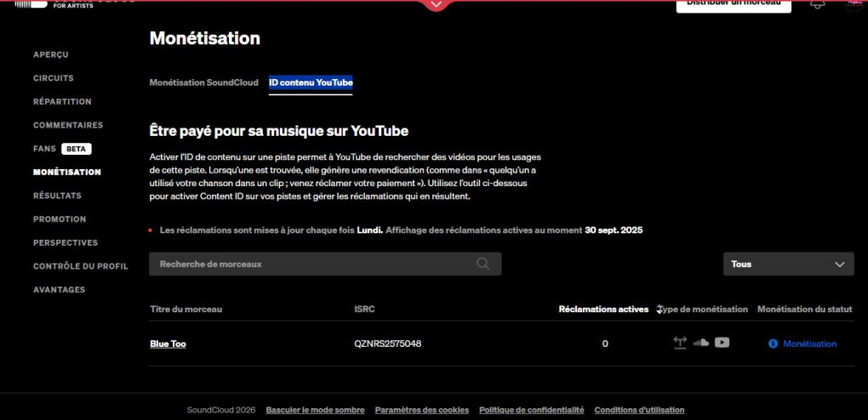Click the date 30 sept. 2025
The width and height of the screenshot is (868, 420).
tap(614, 230)
